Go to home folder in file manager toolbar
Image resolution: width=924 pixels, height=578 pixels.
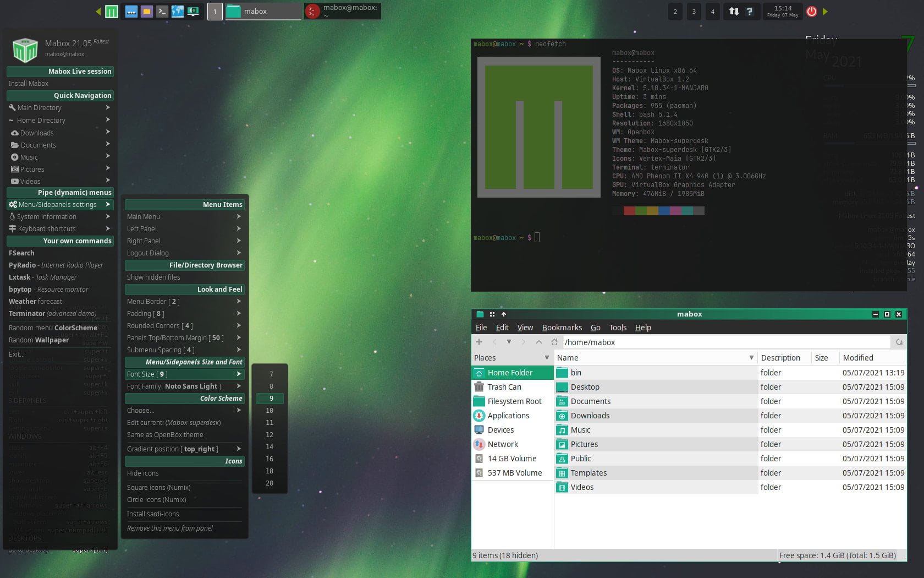coord(554,342)
